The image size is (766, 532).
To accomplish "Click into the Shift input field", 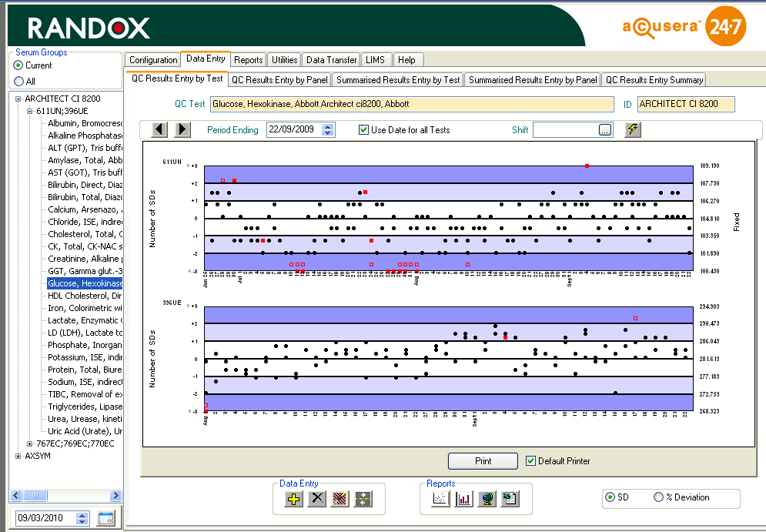I will [x=566, y=130].
